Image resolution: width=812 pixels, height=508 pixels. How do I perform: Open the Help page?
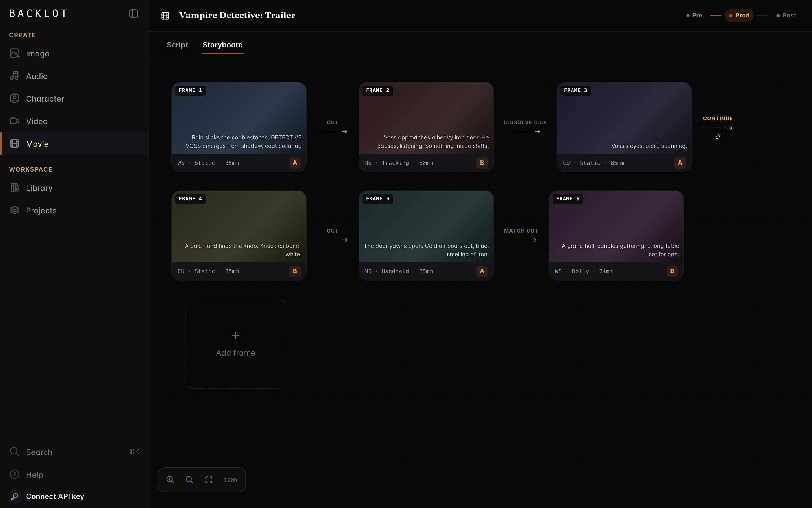pos(74,474)
